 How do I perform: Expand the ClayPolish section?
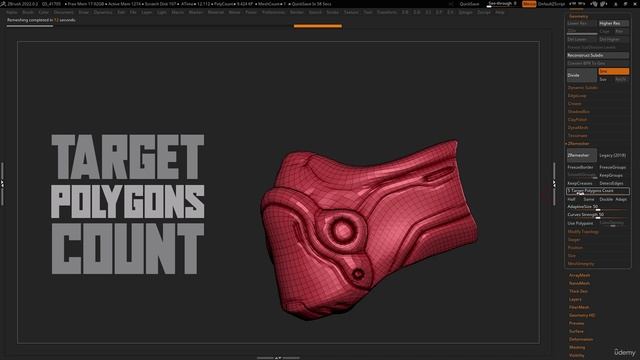578,120
